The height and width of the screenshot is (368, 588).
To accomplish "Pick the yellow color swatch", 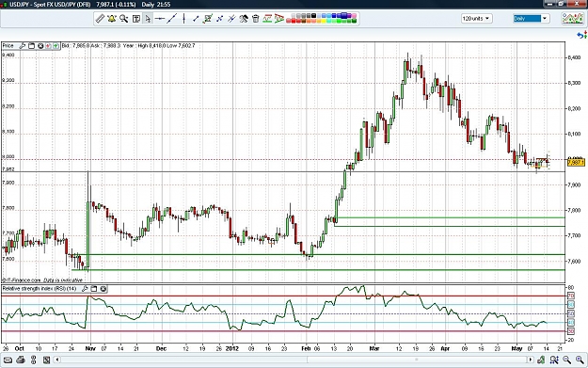I will pos(324,21).
